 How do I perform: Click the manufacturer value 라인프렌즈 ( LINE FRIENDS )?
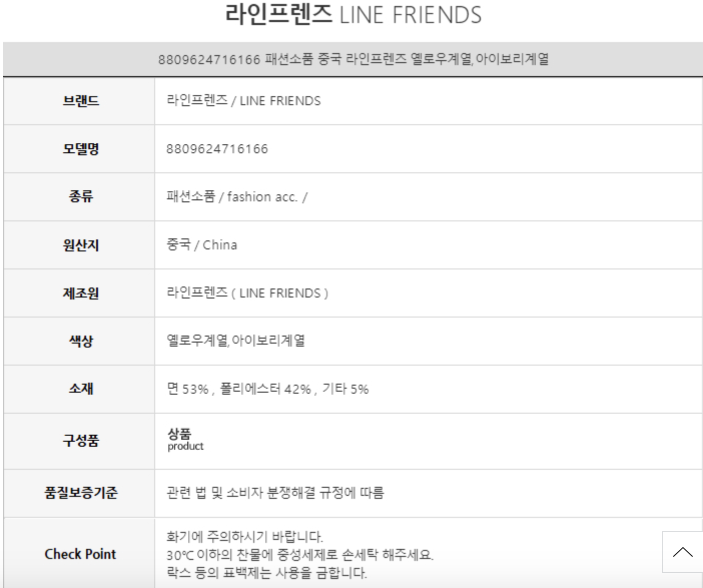[x=247, y=293]
